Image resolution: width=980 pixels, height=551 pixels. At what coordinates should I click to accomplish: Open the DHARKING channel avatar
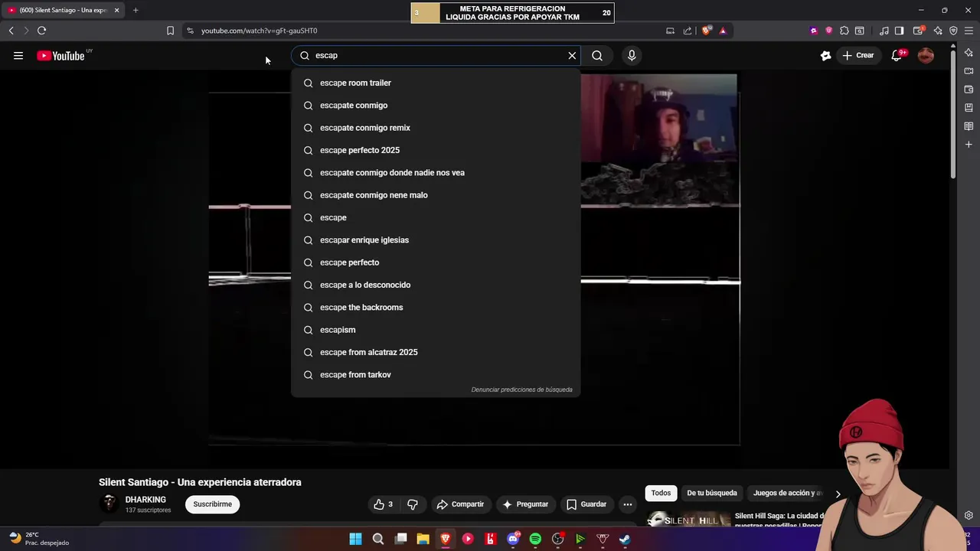coord(109,504)
